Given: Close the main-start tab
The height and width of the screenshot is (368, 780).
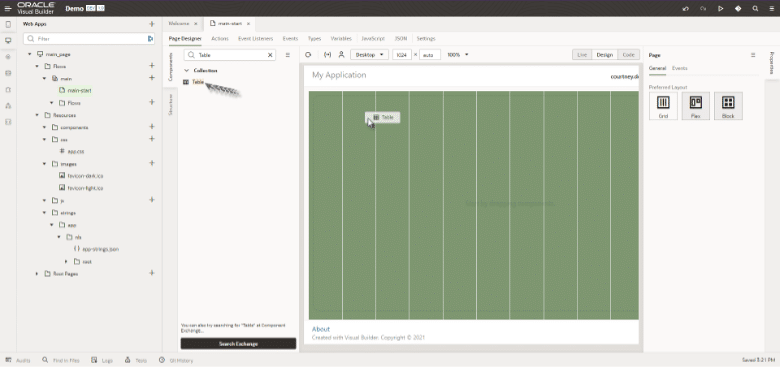Looking at the screenshot, I should [x=248, y=23].
